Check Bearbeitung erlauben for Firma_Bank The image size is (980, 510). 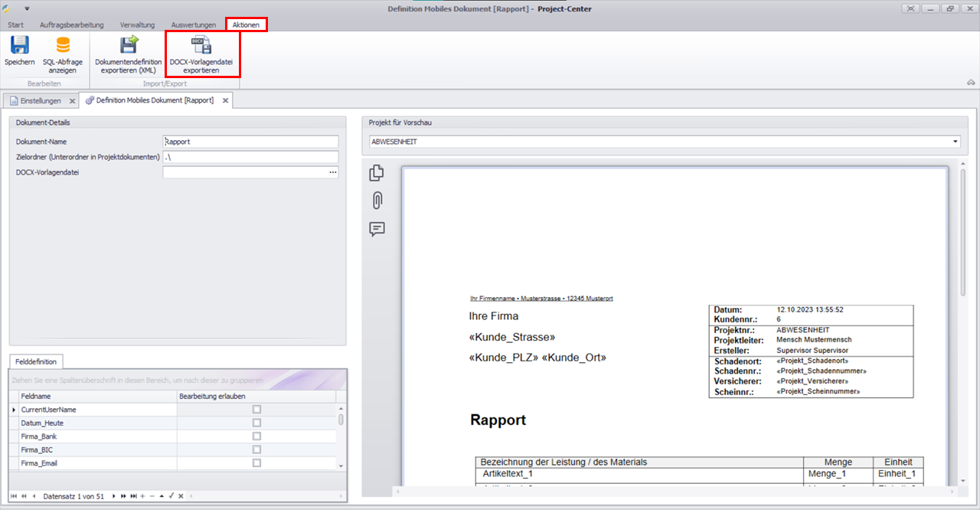point(256,436)
